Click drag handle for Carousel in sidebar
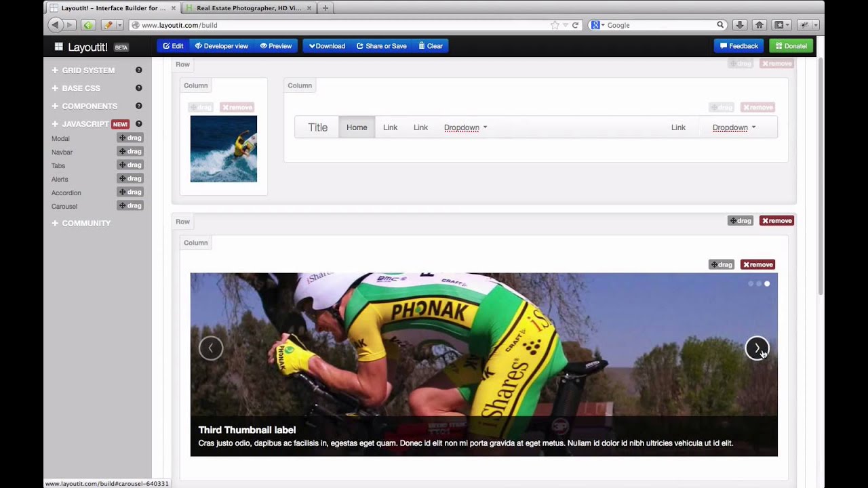Image resolution: width=868 pixels, height=488 pixels. 130,206
